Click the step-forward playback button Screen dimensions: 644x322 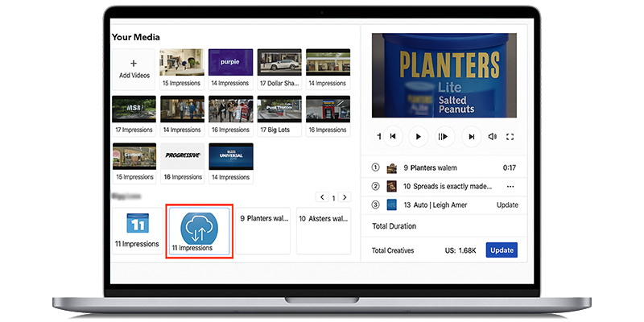(443, 136)
